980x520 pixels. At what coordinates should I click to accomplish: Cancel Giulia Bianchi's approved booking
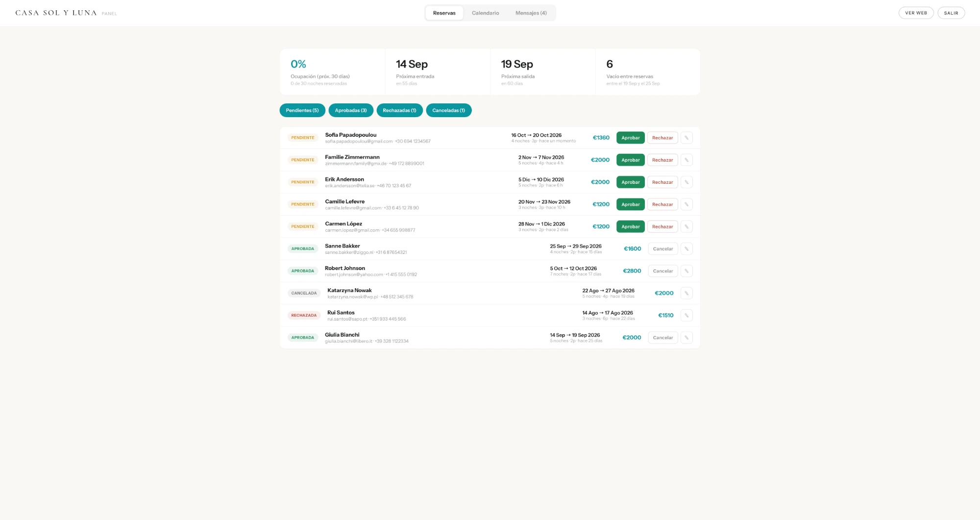point(663,338)
